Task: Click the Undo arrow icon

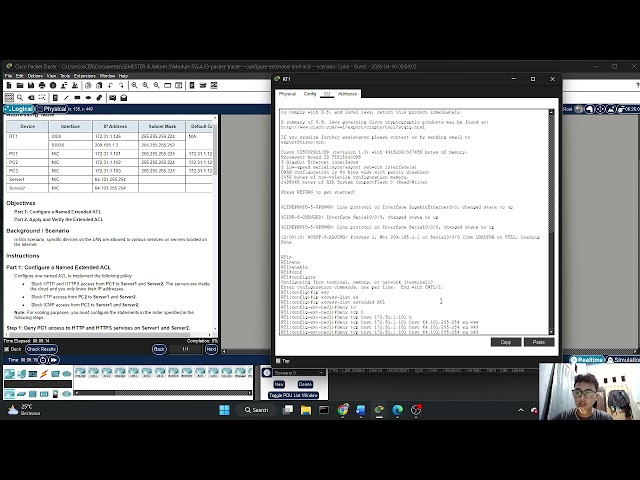Action: [110, 85]
